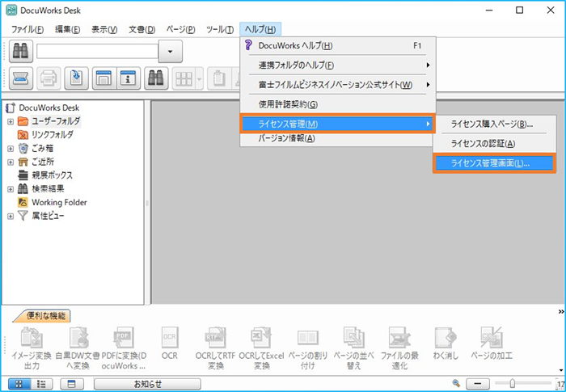Click the » toolbar overflow chevron

click(x=561, y=311)
